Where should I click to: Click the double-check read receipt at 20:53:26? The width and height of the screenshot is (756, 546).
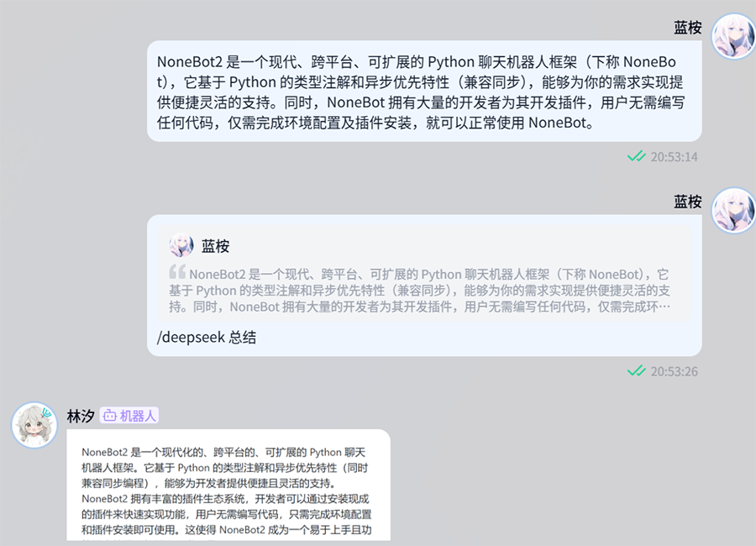point(636,370)
